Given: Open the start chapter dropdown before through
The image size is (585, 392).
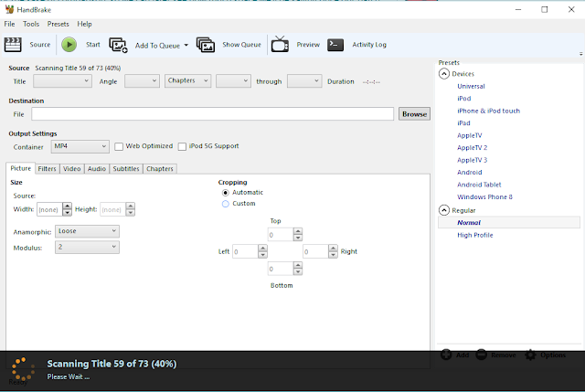Looking at the screenshot, I should point(233,81).
